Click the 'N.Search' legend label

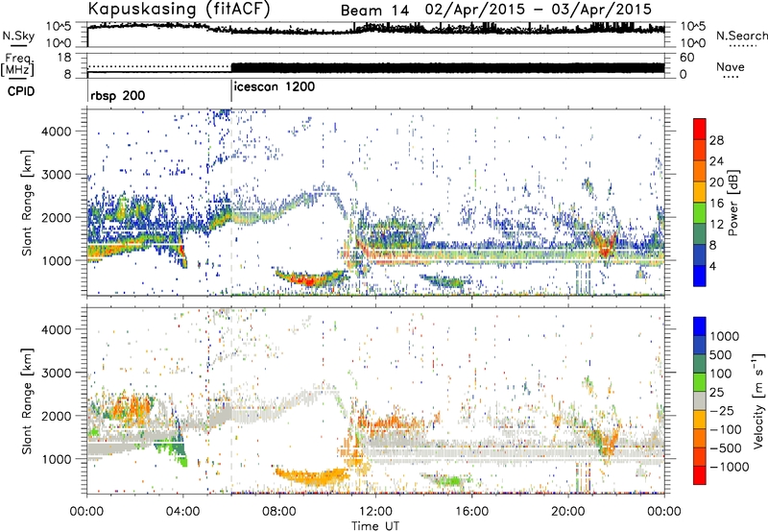[x=741, y=36]
